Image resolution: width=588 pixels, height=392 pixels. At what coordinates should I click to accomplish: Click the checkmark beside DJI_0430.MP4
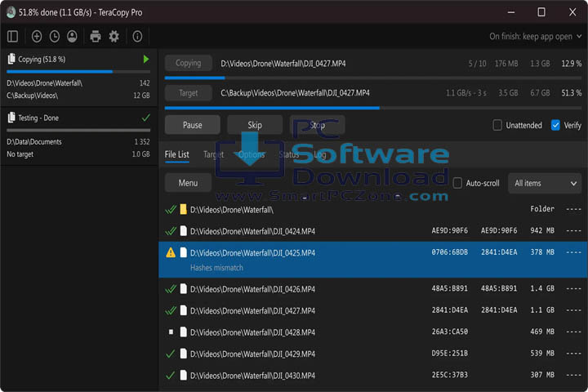tap(170, 375)
